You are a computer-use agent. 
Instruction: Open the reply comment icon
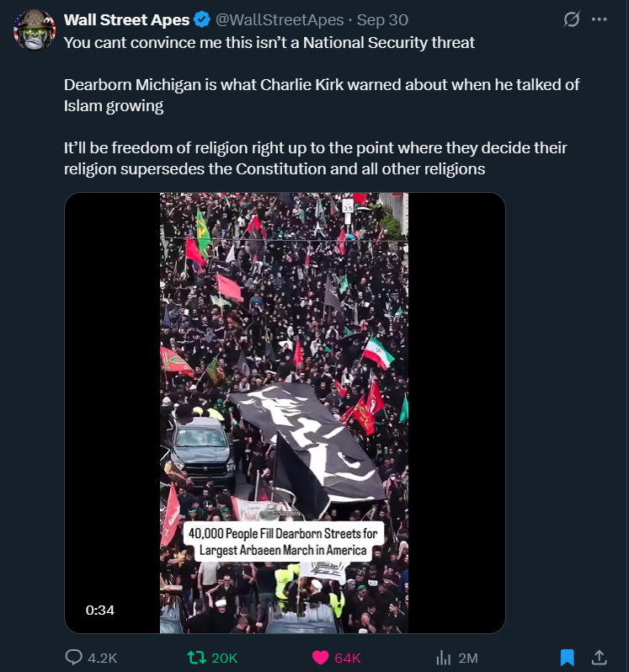[x=74, y=657]
